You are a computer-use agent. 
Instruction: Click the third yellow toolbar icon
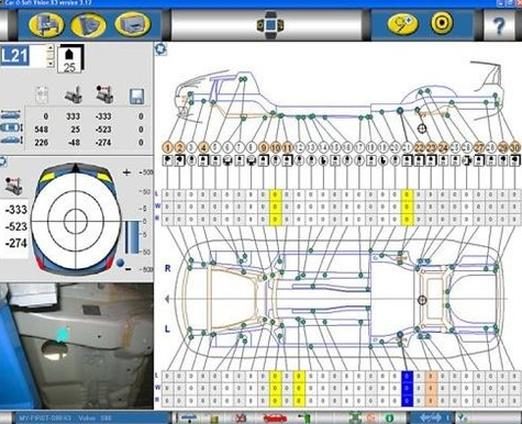tap(132, 24)
